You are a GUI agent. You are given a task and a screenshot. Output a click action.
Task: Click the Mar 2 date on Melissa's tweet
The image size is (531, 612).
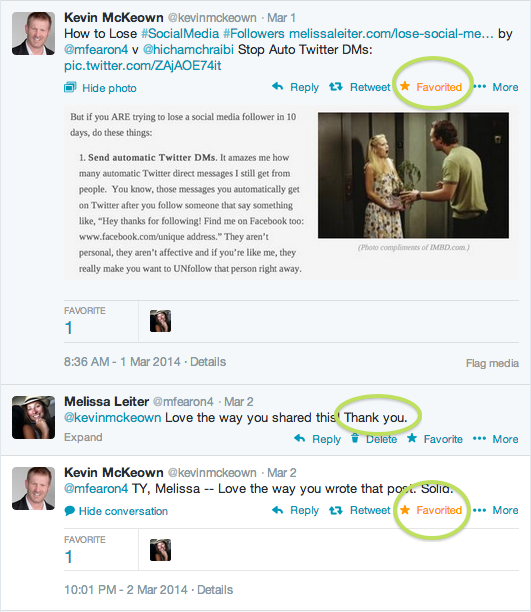coord(239,402)
